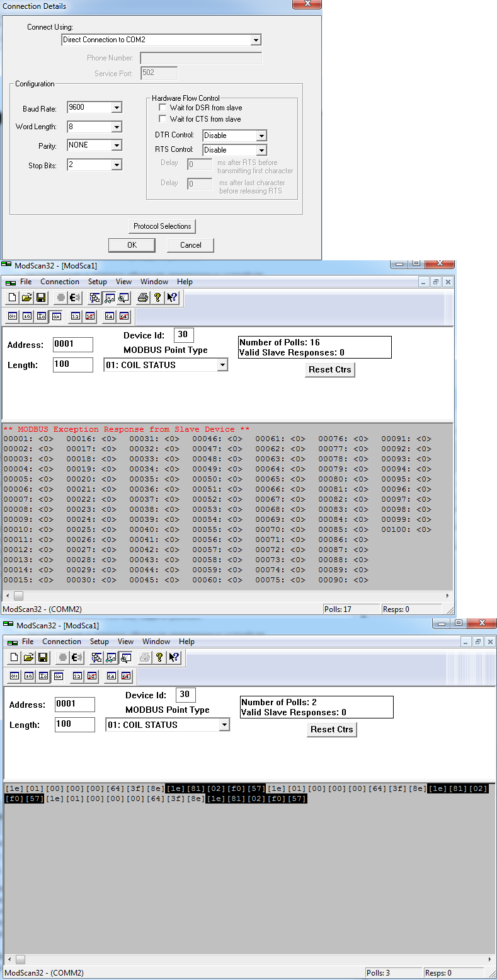
Task: Click status bar 'Polls: 3' text
Action: (378, 973)
